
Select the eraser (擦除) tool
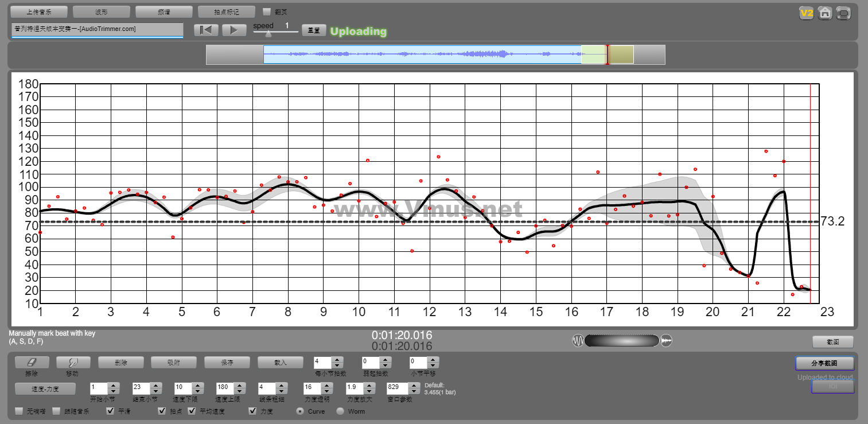tap(32, 363)
